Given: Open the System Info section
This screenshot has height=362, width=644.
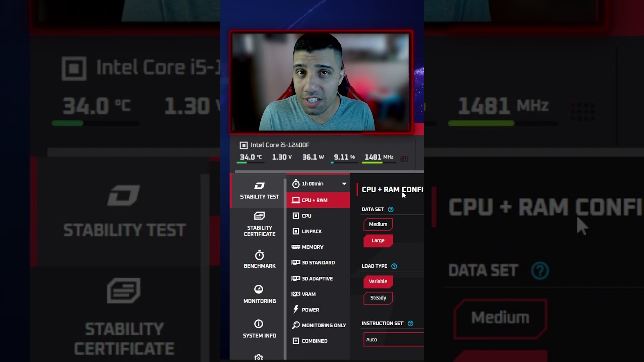Looking at the screenshot, I should coord(259,329).
